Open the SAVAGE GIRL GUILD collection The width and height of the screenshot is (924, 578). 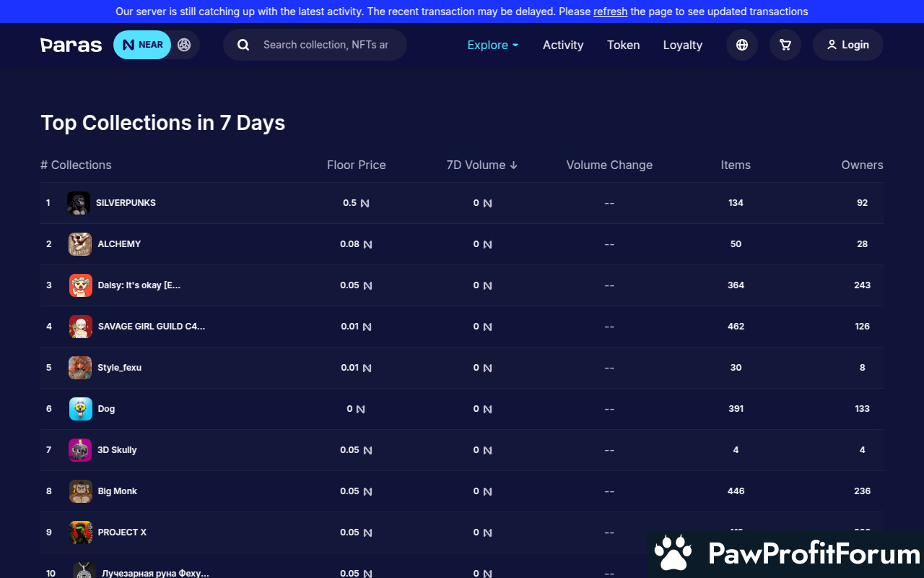[x=151, y=327]
